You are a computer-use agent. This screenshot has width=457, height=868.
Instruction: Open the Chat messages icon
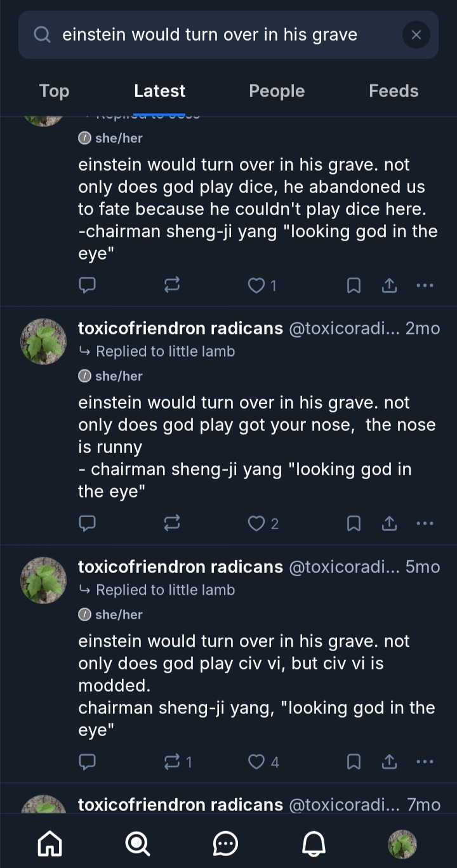click(225, 844)
